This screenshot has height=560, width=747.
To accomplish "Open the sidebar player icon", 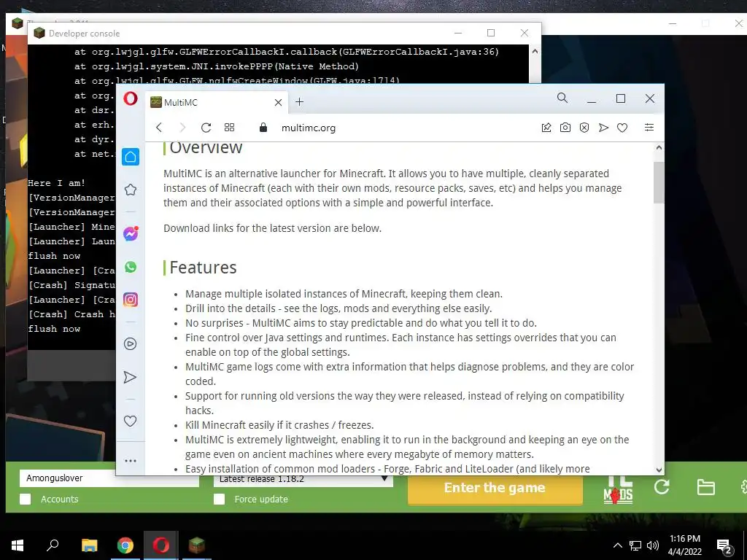I will (131, 344).
